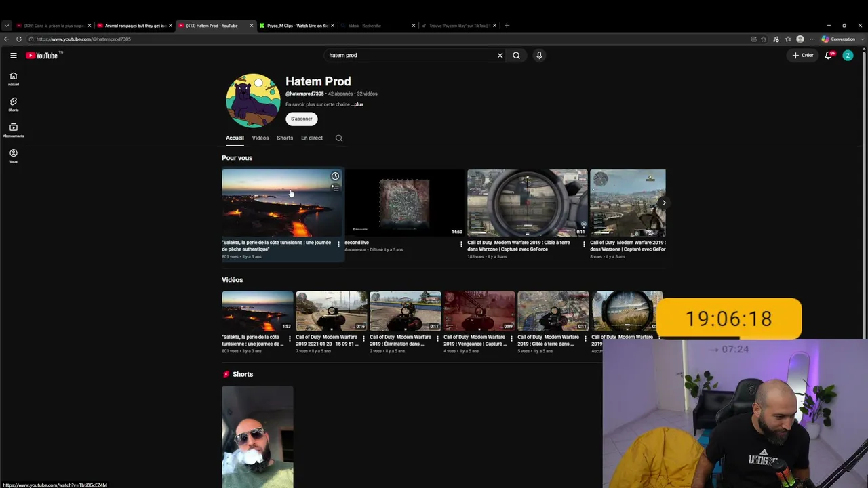Open the browser profile icon
This screenshot has height=488, width=868.
click(x=800, y=39)
